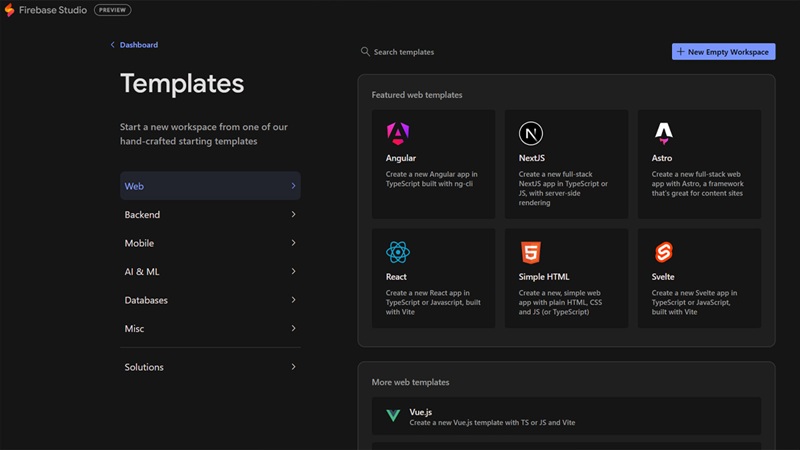Expand the Backend category chevron
The width and height of the screenshot is (800, 450).
(293, 215)
